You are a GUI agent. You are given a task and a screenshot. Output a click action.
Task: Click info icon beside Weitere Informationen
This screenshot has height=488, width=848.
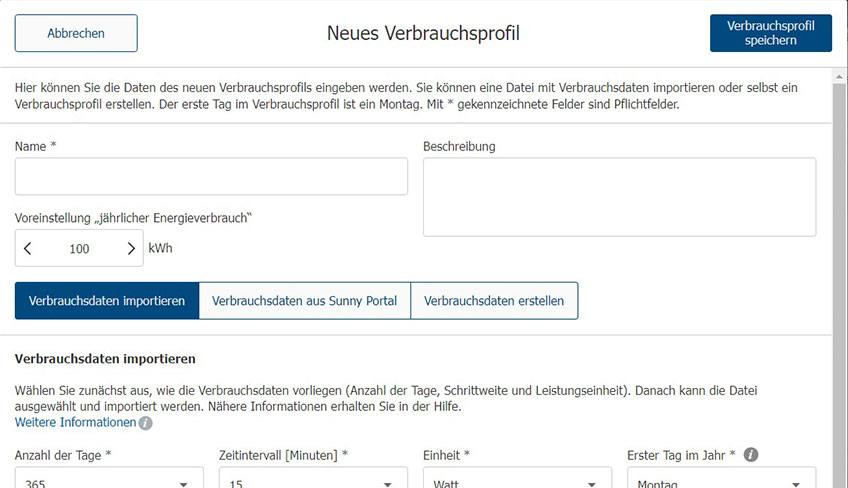[145, 423]
